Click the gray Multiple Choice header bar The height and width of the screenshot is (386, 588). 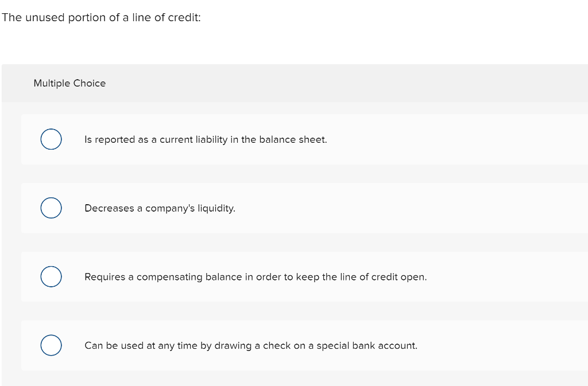[295, 83]
